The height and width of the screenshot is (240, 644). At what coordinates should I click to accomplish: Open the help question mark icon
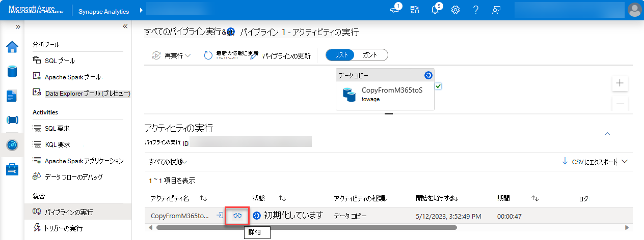(x=475, y=10)
